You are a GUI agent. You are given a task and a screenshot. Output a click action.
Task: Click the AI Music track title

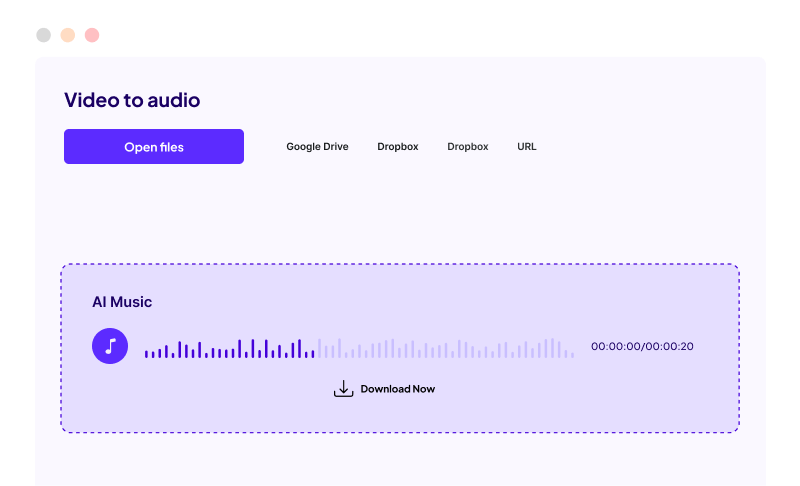coord(122,302)
